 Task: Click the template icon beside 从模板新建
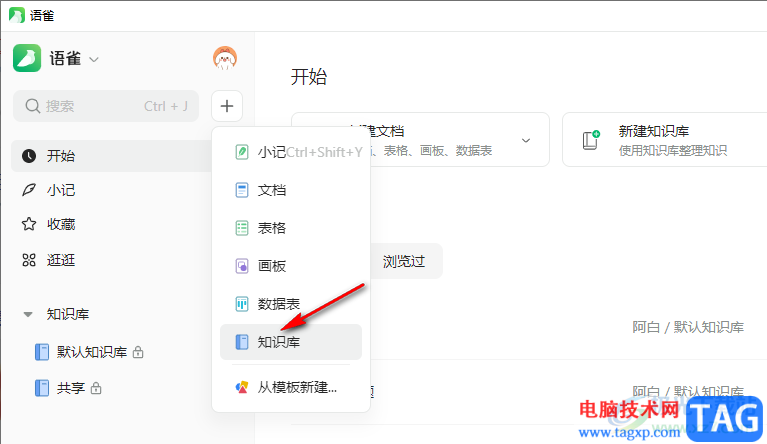(x=242, y=388)
